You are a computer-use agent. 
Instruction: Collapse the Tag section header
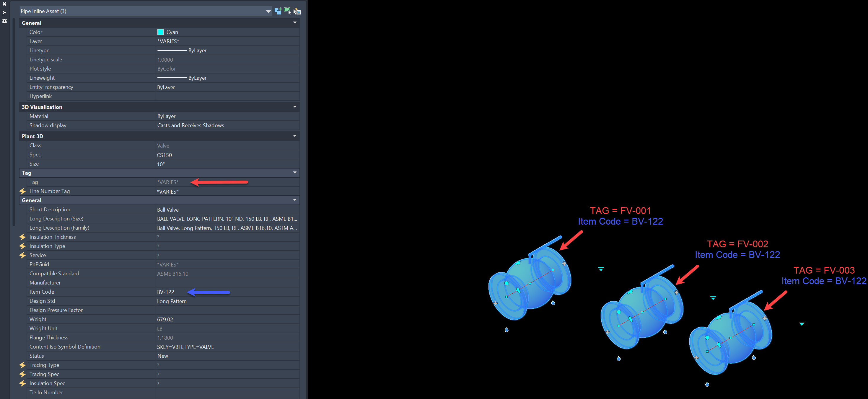pos(294,172)
